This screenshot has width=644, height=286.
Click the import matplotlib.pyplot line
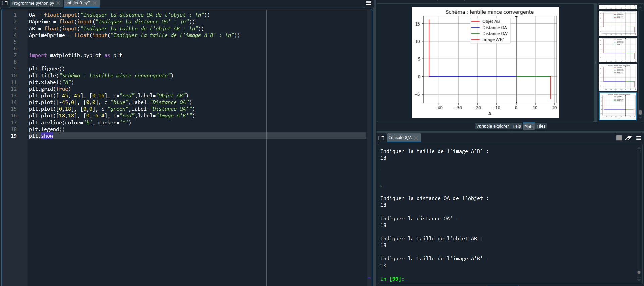pyautogui.click(x=75, y=55)
